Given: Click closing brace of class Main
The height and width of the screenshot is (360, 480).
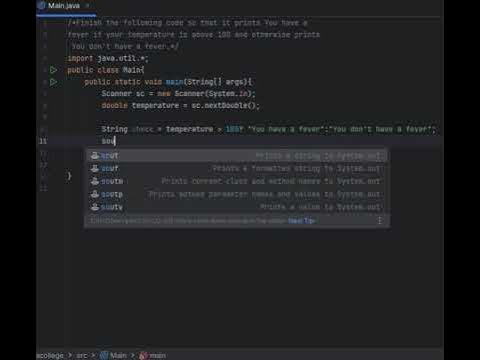Looking at the screenshot, I should coord(69,176).
